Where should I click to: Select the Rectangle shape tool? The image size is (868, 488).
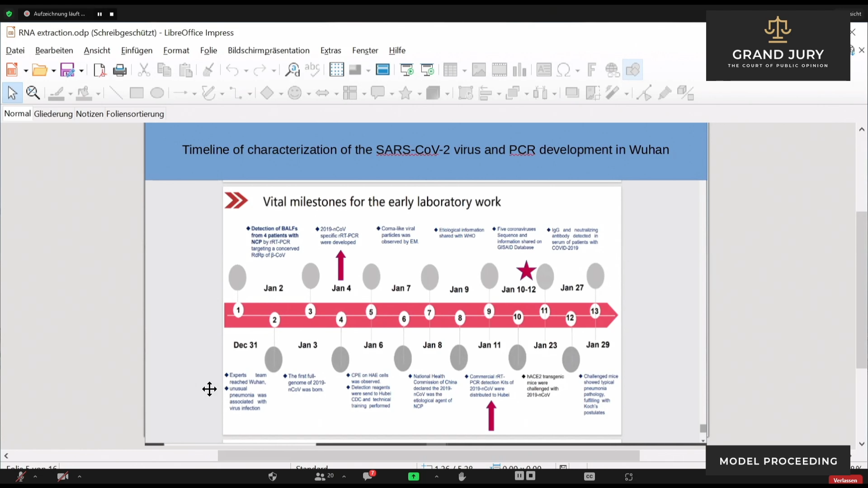coord(137,93)
